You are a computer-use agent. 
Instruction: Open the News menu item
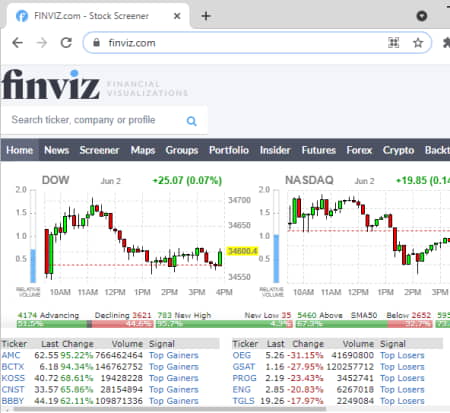pos(57,150)
